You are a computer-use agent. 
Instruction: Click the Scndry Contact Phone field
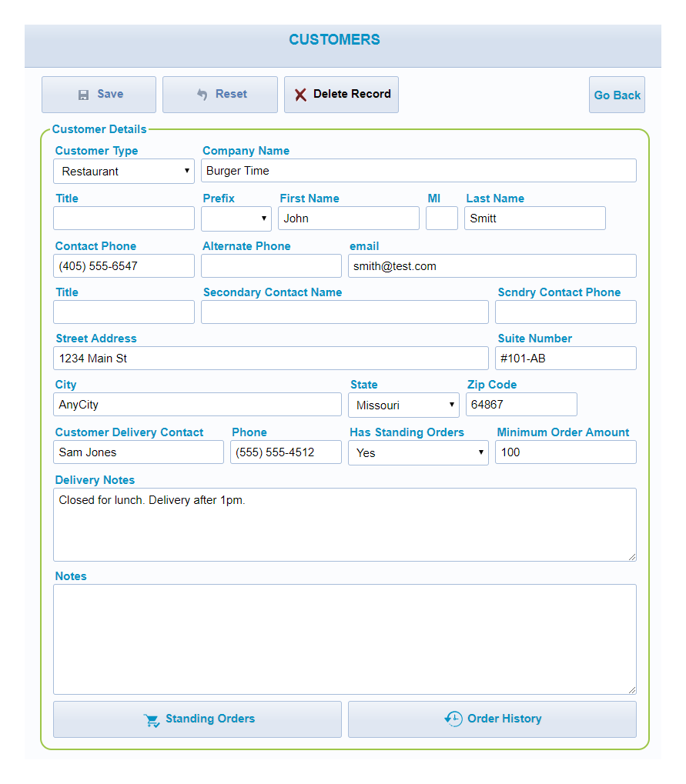[566, 312]
